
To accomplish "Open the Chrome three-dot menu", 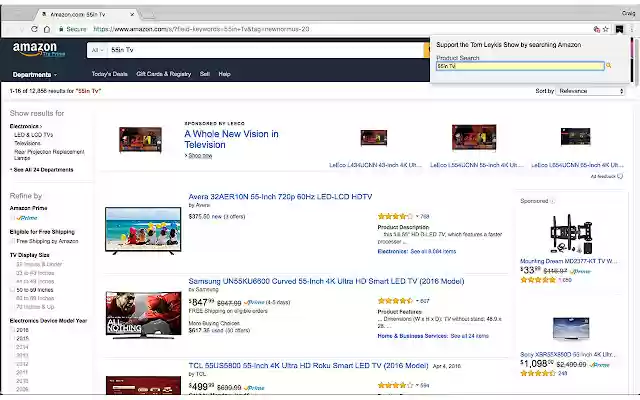I will (x=631, y=29).
